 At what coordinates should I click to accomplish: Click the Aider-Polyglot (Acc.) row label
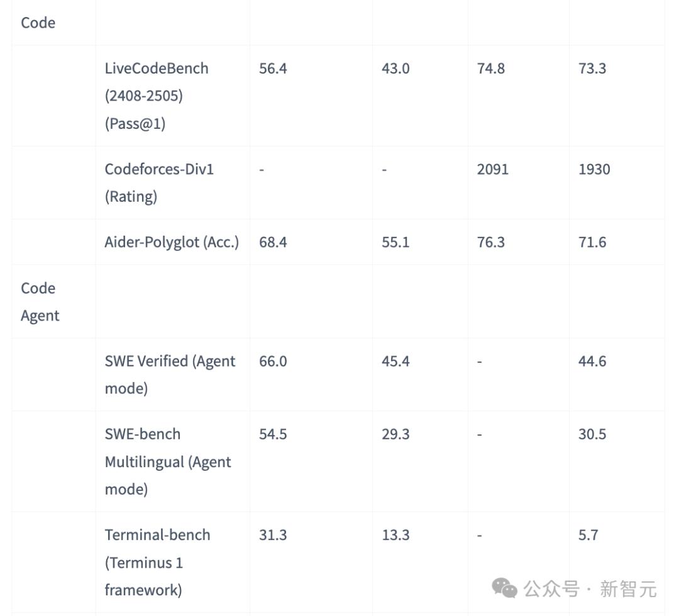tap(172, 242)
